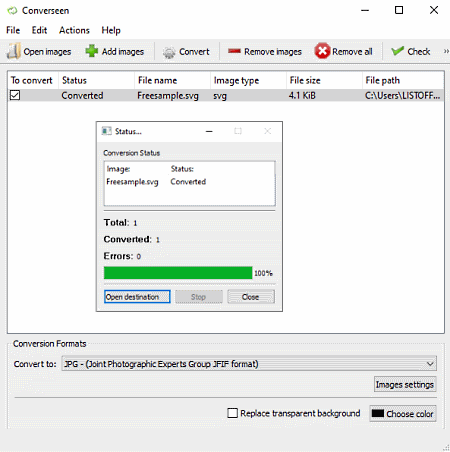This screenshot has width=450, height=452.
Task: Click the Convert gear icon
Action: (x=169, y=52)
